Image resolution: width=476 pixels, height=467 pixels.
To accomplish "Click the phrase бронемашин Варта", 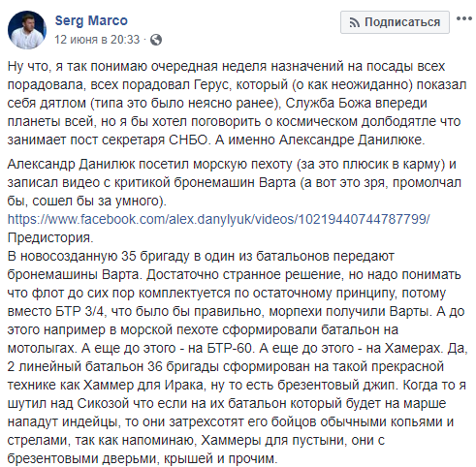I will tap(236, 182).
